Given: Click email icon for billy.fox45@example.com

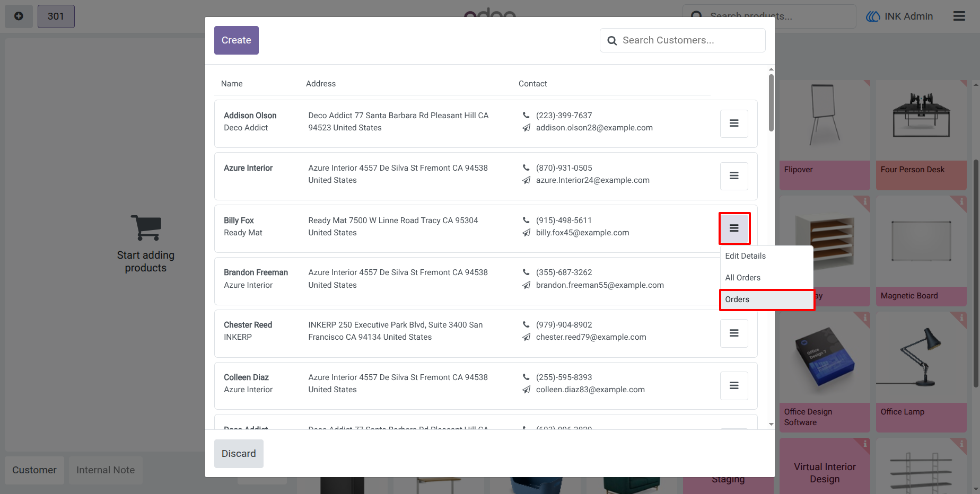Looking at the screenshot, I should point(526,233).
